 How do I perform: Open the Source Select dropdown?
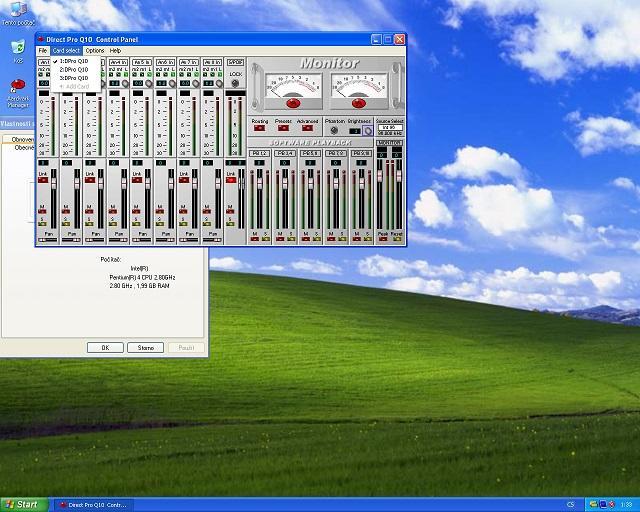coord(390,127)
